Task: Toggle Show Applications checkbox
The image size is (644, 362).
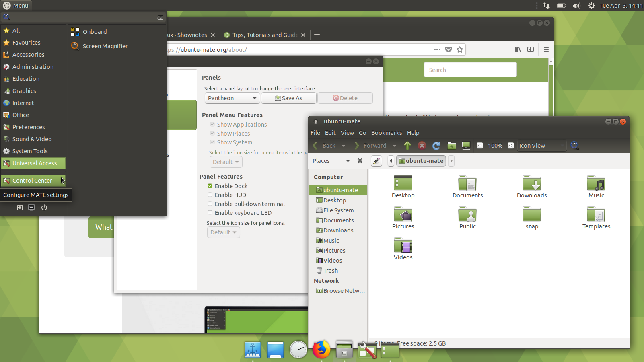Action: 212,124
